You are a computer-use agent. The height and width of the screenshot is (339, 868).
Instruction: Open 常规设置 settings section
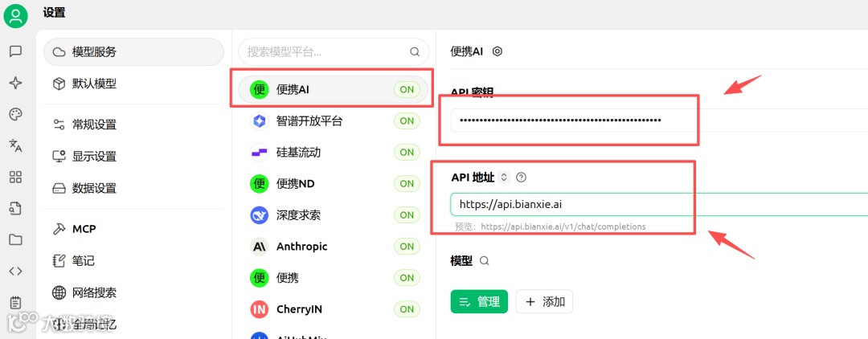(133, 125)
